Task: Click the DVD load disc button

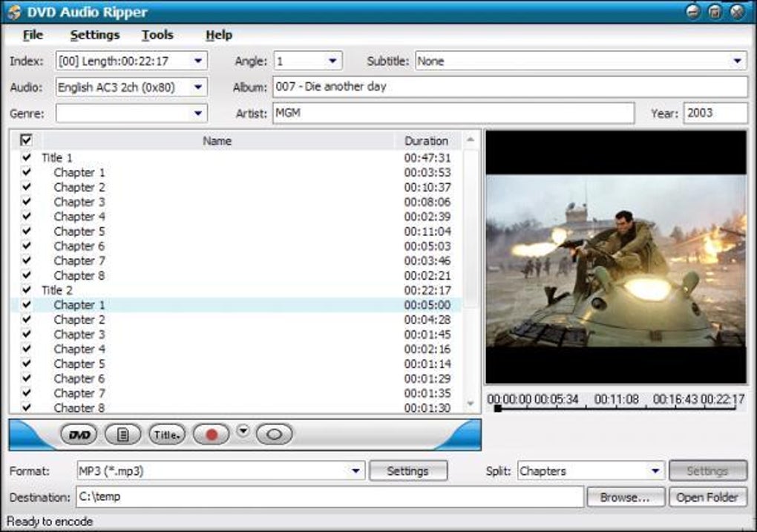Action: [x=79, y=435]
